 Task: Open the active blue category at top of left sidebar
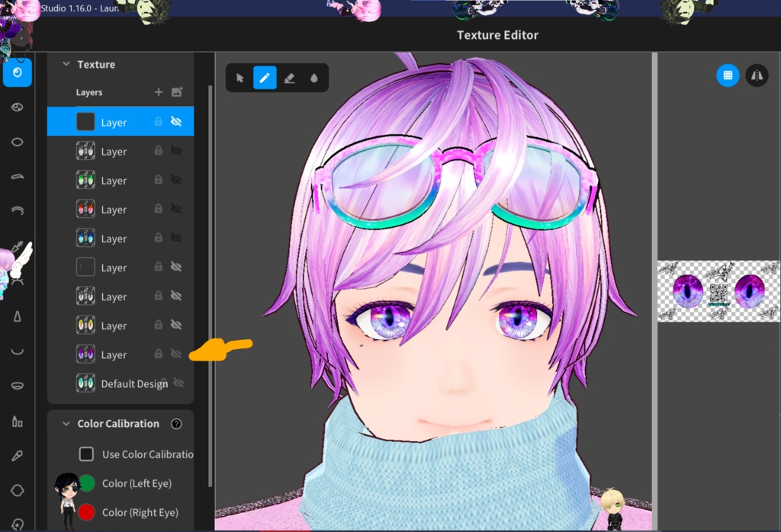[x=17, y=73]
